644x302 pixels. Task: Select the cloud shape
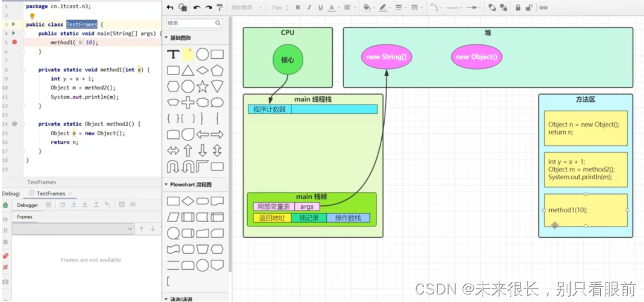point(202,102)
